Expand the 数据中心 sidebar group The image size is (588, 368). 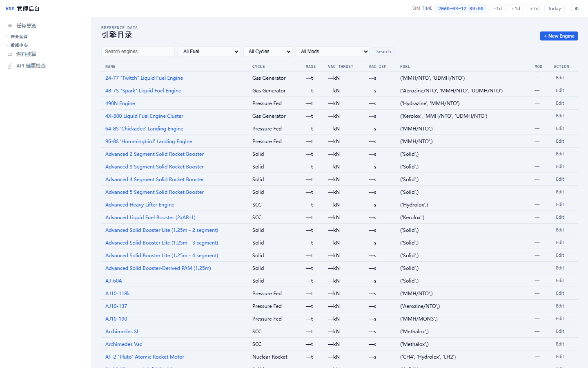[x=19, y=45]
